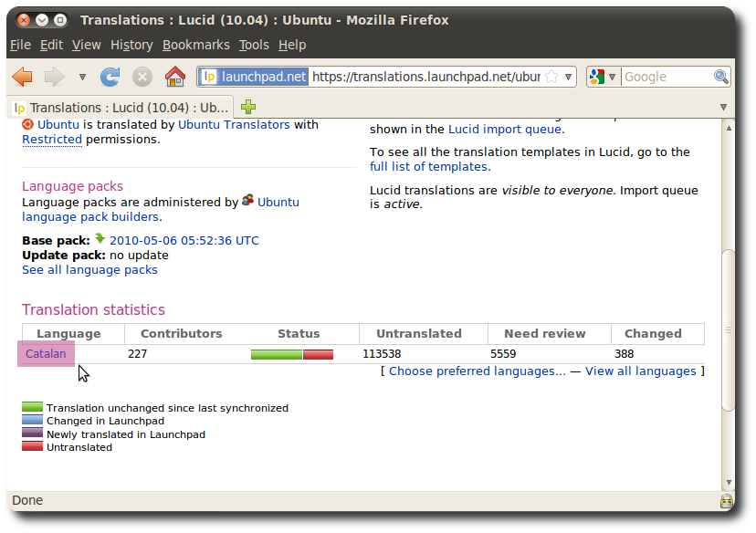Screen dimensions: 756x533
Task: Open the back/forward history dropdown arrow
Action: (x=82, y=77)
